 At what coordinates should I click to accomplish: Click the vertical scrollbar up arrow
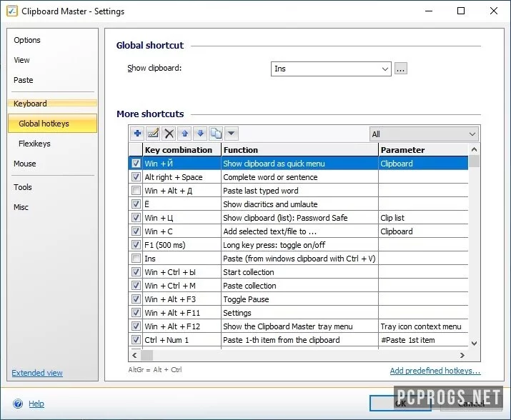tap(474, 149)
